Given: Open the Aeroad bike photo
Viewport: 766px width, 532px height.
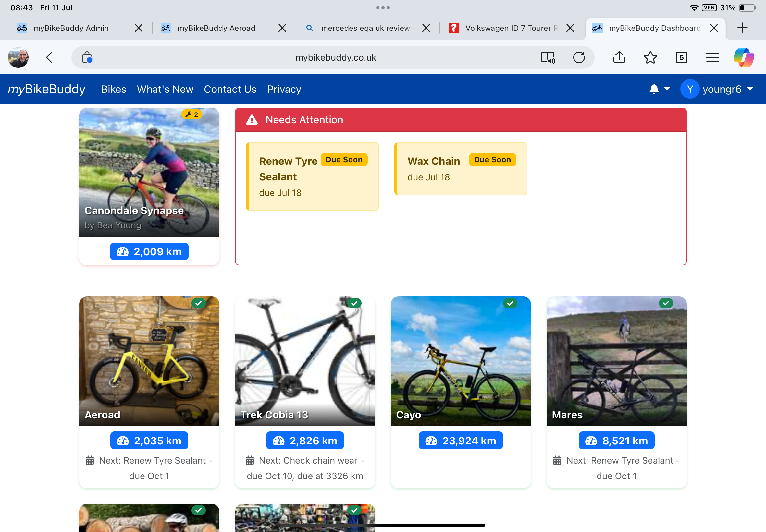Looking at the screenshot, I should [x=149, y=361].
